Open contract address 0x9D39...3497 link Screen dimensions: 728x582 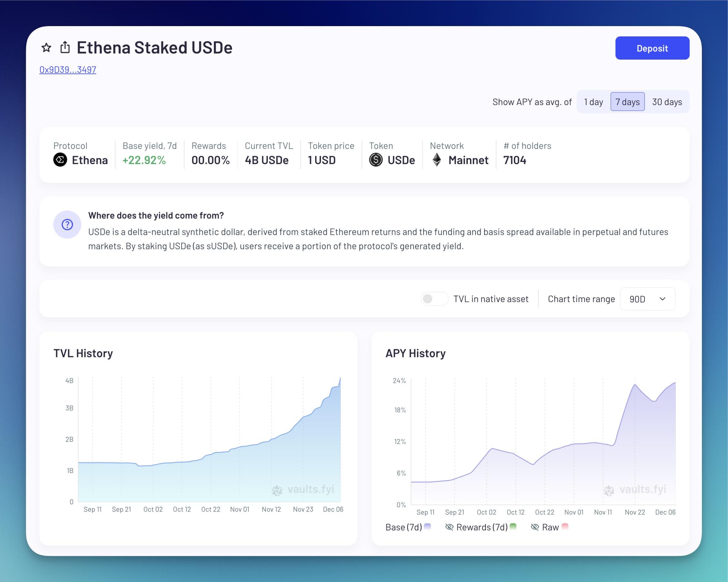[68, 70]
